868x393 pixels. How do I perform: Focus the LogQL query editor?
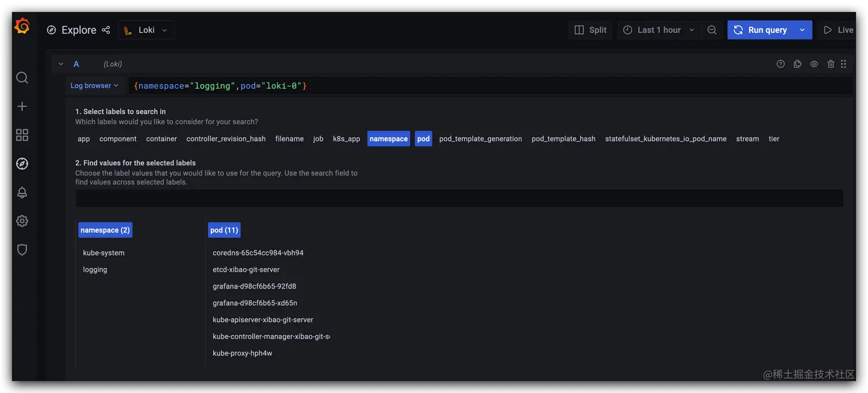click(x=490, y=85)
